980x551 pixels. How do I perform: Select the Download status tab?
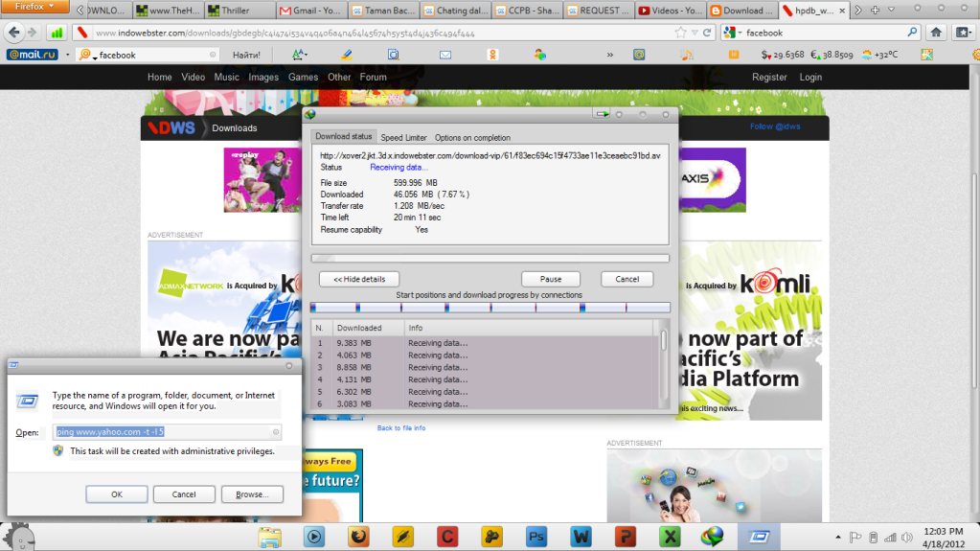343,136
